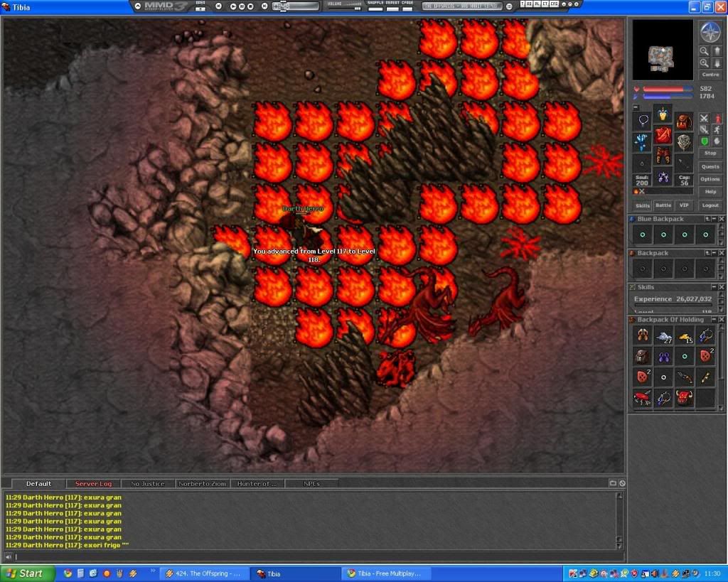Click the sandals in Backpack Of Holding
The width and height of the screenshot is (728, 582).
(x=643, y=335)
